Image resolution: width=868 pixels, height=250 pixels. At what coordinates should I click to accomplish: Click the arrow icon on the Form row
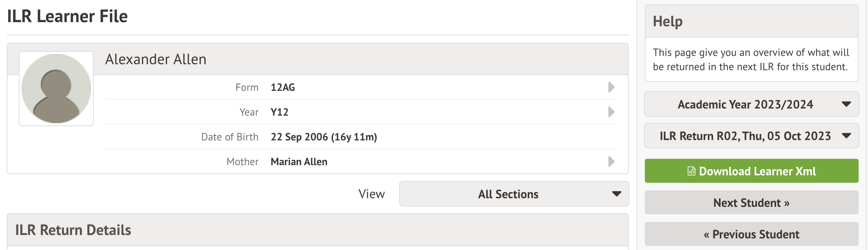[x=611, y=87]
